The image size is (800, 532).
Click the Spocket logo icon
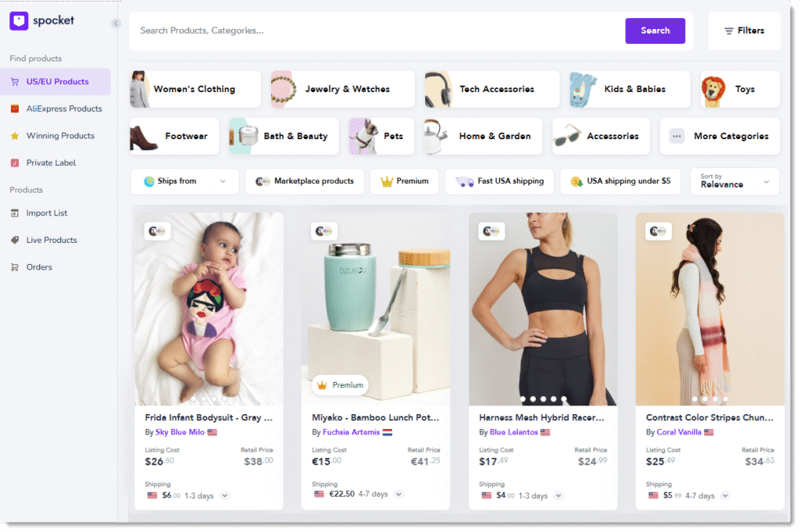(x=19, y=21)
